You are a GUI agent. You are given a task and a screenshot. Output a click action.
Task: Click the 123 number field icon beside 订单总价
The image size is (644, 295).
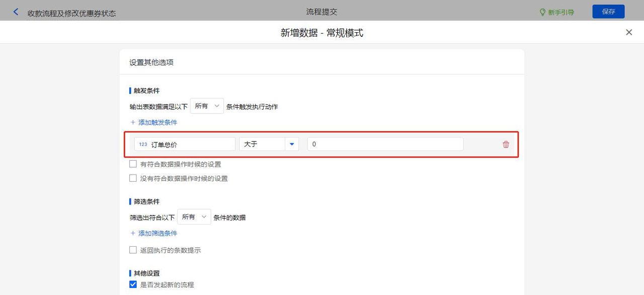141,144
